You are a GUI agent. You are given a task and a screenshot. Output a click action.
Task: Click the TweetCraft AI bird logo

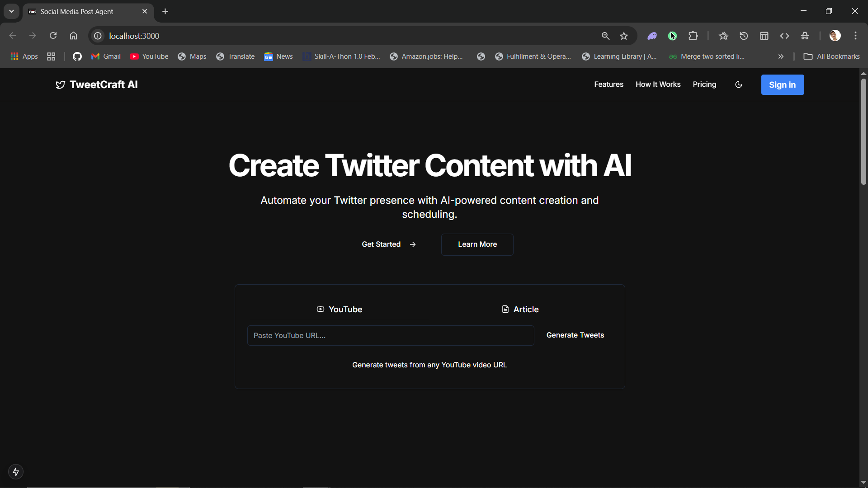[60, 84]
